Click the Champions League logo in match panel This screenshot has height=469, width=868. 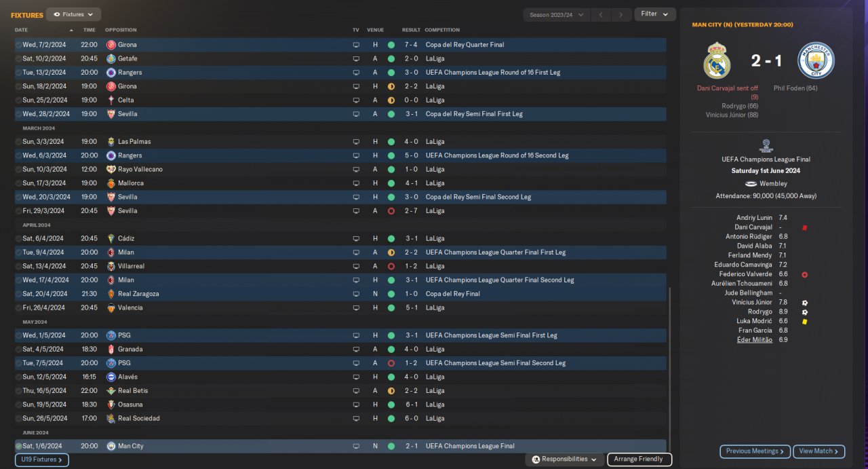[x=766, y=146]
